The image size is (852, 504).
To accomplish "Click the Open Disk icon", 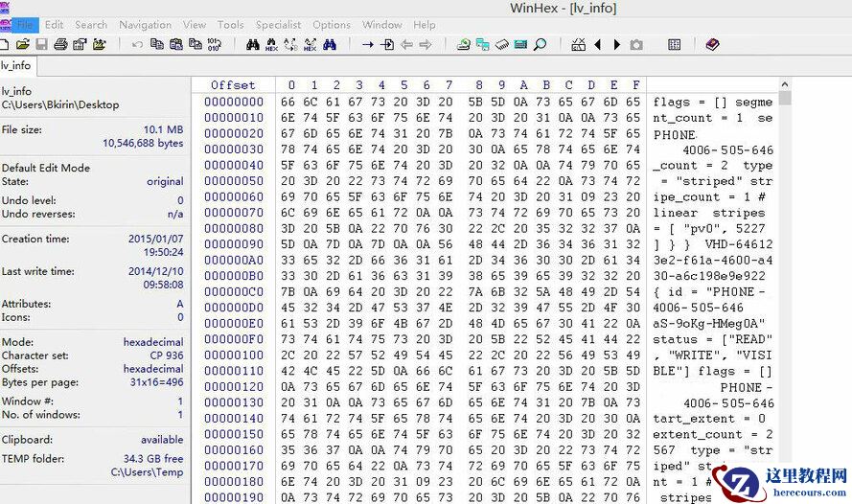I will pyautogui.click(x=464, y=44).
